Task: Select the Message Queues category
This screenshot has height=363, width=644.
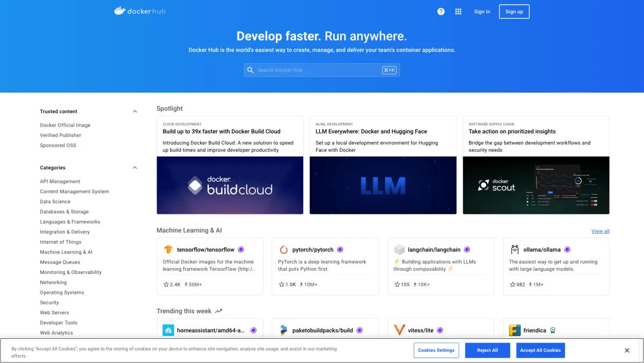Action: [x=60, y=262]
